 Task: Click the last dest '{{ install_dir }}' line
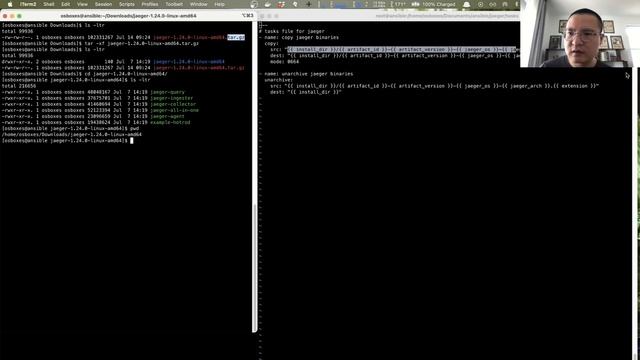click(x=305, y=92)
